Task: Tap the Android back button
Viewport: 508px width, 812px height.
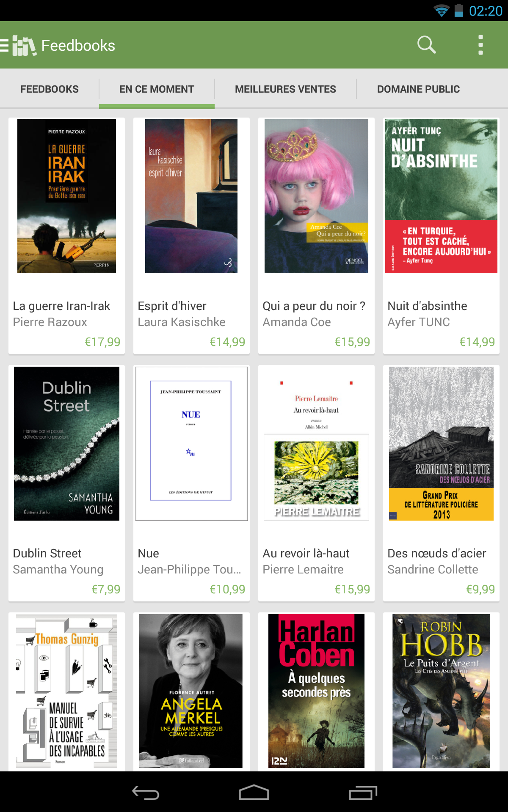Action: tap(146, 793)
